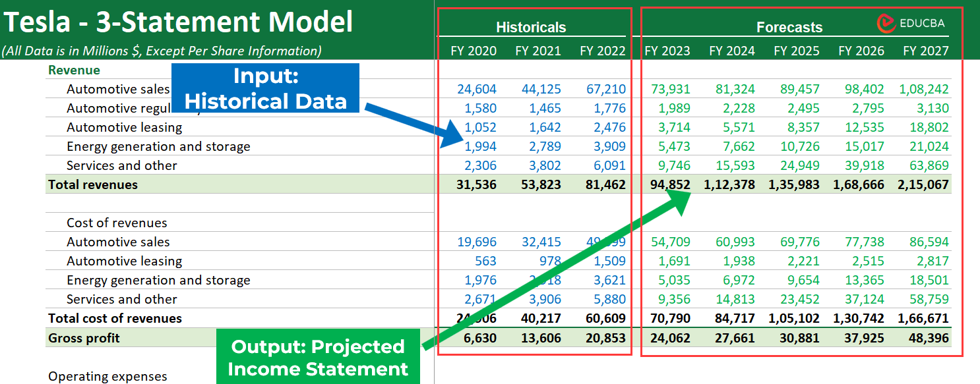This screenshot has height=384, width=980.
Task: Select the Historicals section header
Action: (532, 28)
